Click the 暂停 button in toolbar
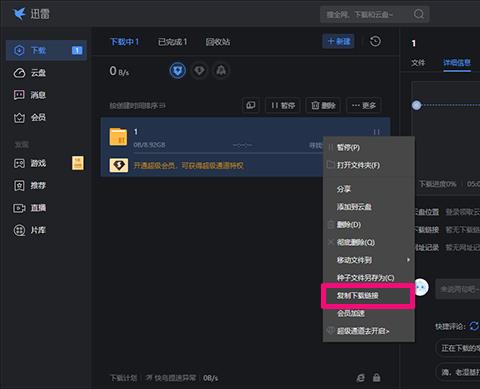Screen dimensions: 480x389 pyautogui.click(x=283, y=105)
